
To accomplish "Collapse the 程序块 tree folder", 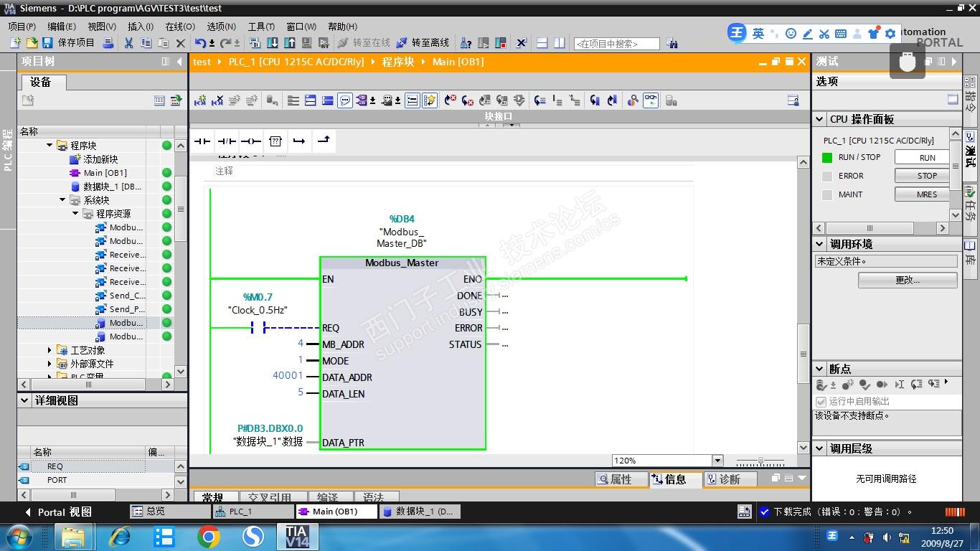I will (x=50, y=145).
